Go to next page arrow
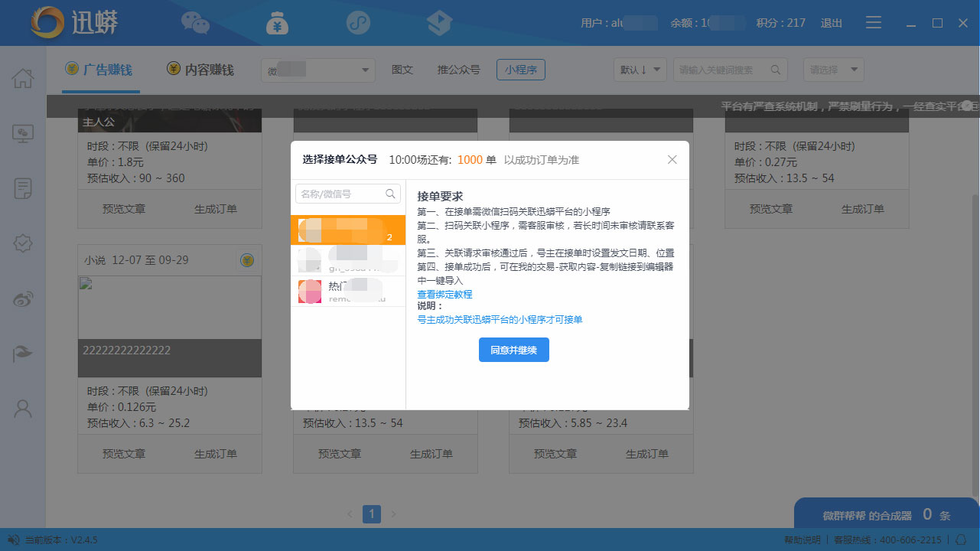The image size is (980, 551). [x=394, y=514]
